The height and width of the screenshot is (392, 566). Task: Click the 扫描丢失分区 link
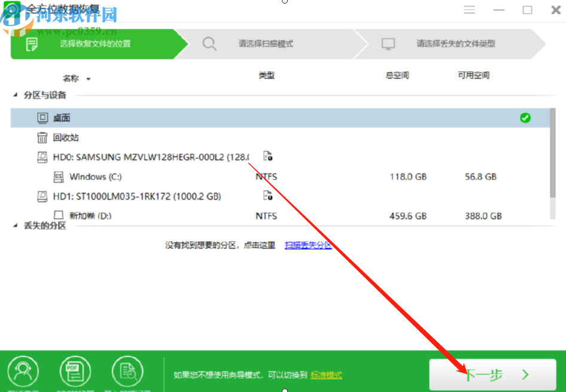click(308, 245)
